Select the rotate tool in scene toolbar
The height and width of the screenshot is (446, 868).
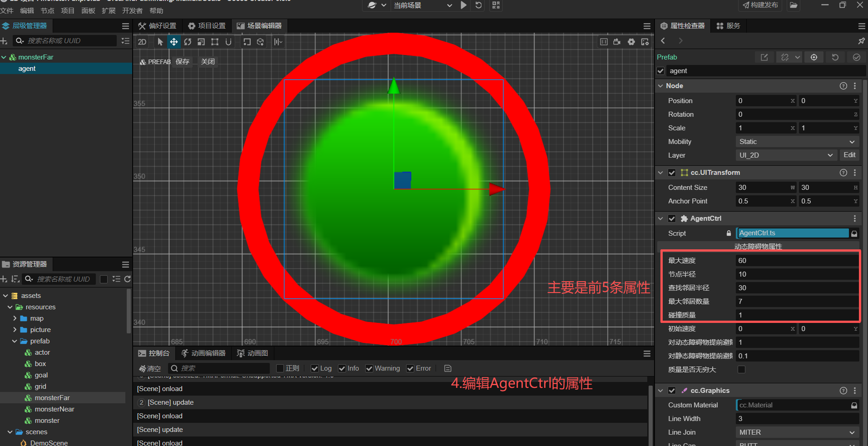[188, 42]
